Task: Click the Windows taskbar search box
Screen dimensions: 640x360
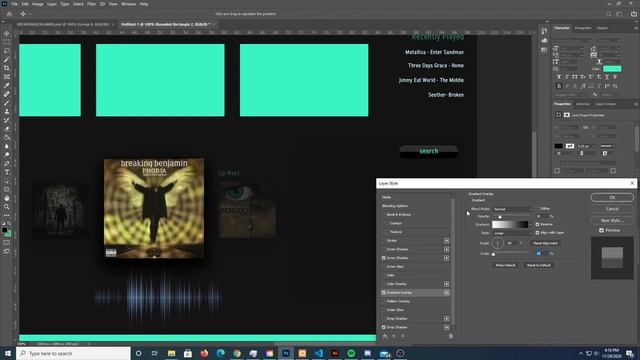Action: click(73, 353)
